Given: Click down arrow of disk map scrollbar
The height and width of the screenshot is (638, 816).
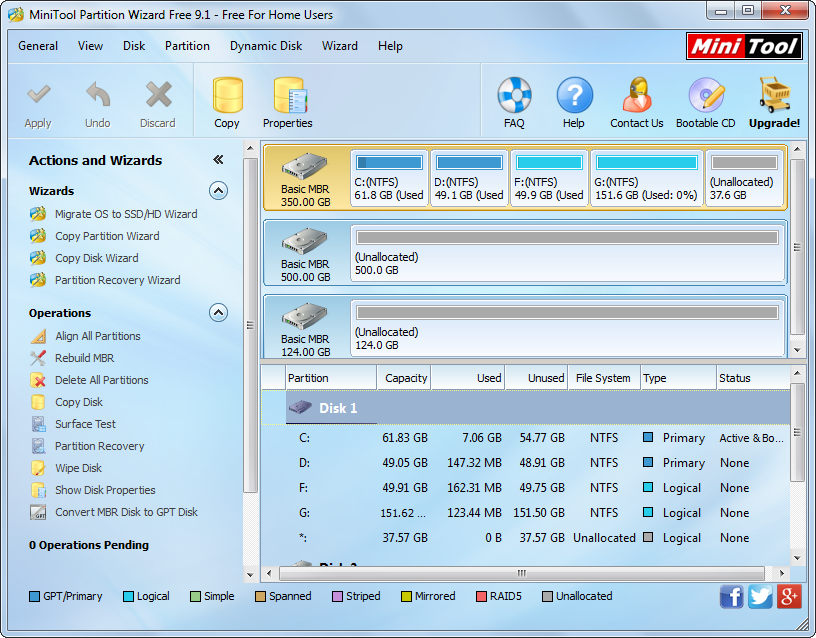Looking at the screenshot, I should coord(797,350).
